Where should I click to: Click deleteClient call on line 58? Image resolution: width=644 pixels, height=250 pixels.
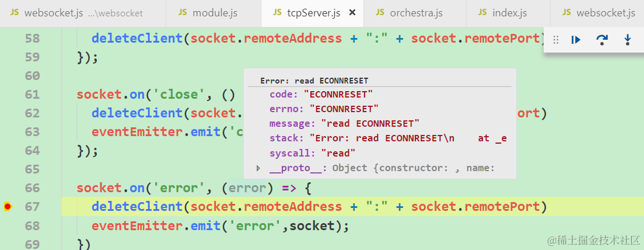pyautogui.click(x=138, y=39)
